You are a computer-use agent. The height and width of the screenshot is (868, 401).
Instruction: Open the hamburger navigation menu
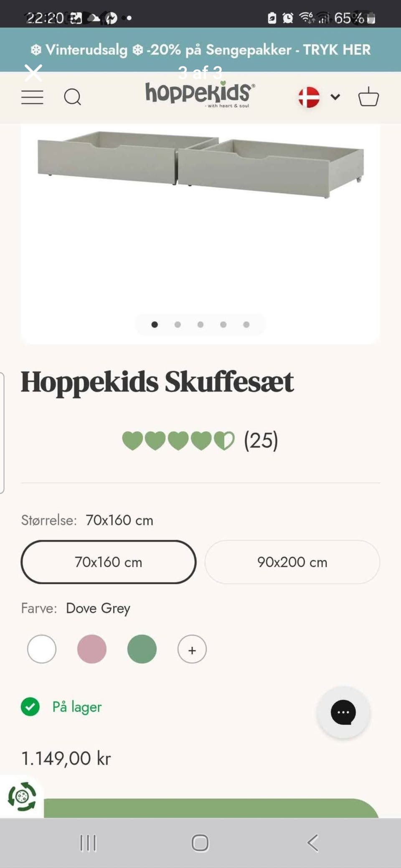pos(32,97)
